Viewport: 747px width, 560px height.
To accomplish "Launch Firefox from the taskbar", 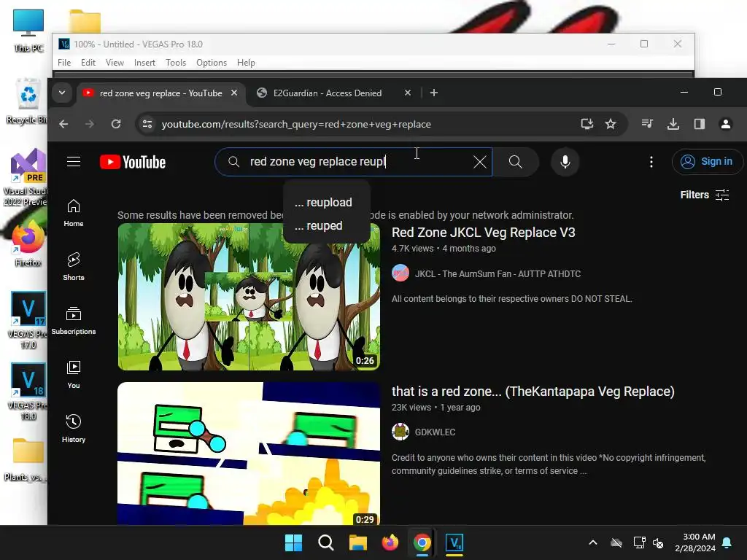I will pyautogui.click(x=390, y=542).
